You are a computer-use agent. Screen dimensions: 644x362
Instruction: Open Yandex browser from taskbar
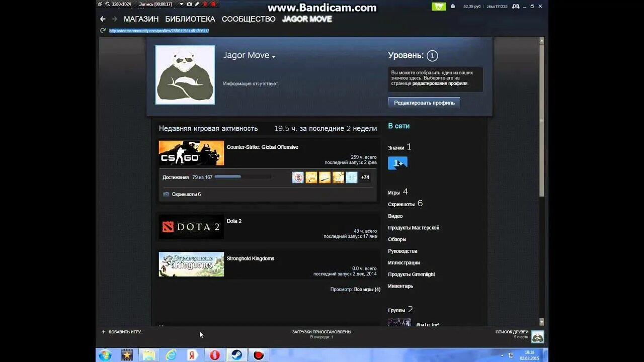coord(193,355)
